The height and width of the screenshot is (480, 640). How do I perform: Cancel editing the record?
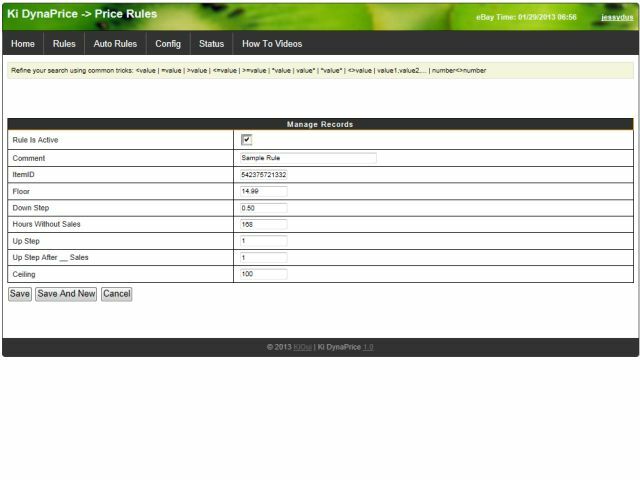117,294
